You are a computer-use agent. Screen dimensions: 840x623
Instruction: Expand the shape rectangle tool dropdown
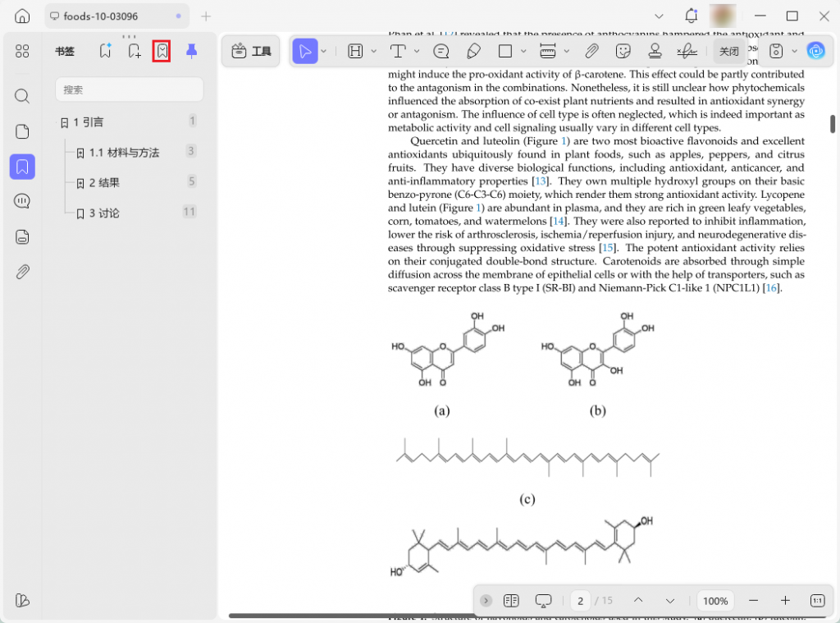point(523,52)
